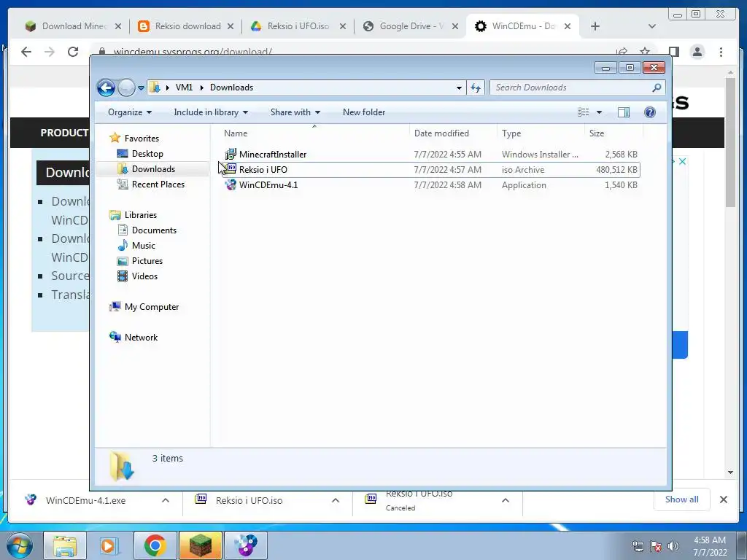747x560 pixels.
Task: Click the folder icon in the address bar
Action: 155,87
